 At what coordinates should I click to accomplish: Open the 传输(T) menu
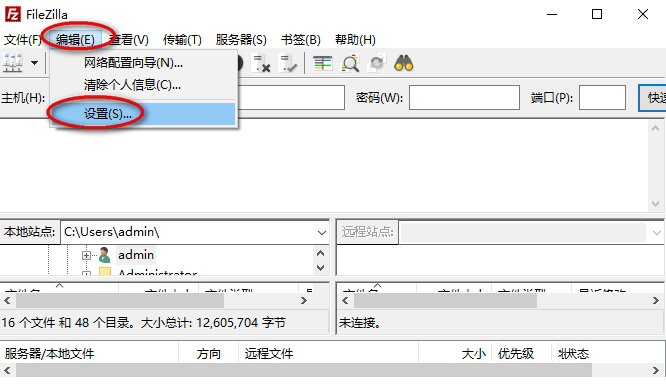[182, 40]
